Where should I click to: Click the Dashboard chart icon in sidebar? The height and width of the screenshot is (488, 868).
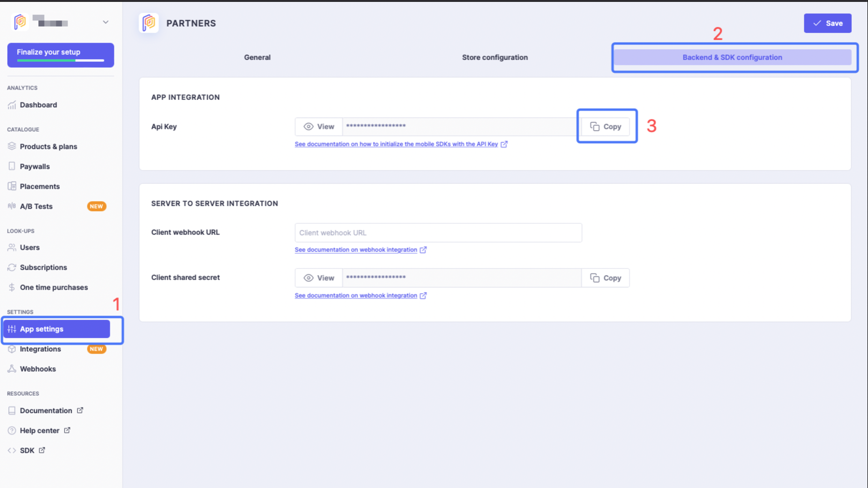[x=12, y=105]
